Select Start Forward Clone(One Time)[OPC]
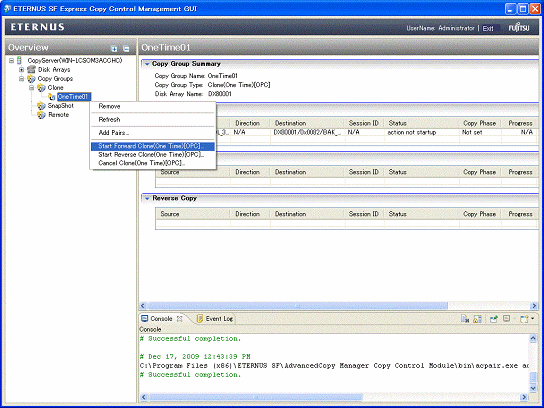 [153, 146]
